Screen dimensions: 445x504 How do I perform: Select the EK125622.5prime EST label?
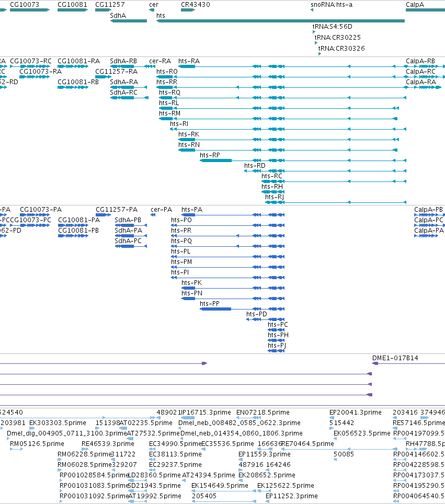[x=286, y=486]
